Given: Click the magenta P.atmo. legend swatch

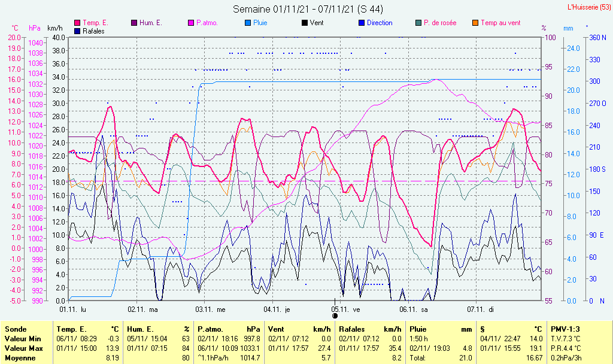Looking at the screenshot, I should (x=191, y=23).
